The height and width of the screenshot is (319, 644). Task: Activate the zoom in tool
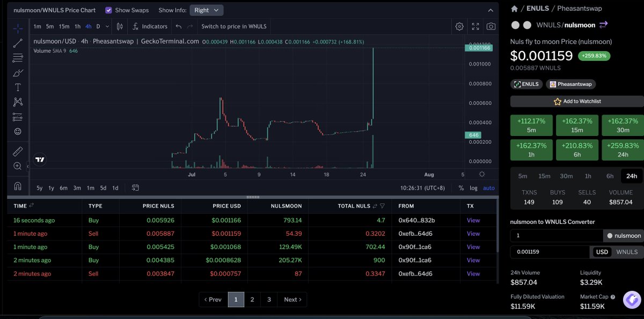(18, 166)
